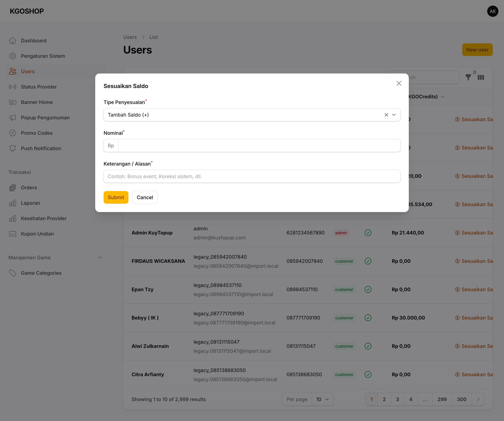Focus the Keterangan / Alasan text field
This screenshot has height=421, width=504.
[252, 176]
